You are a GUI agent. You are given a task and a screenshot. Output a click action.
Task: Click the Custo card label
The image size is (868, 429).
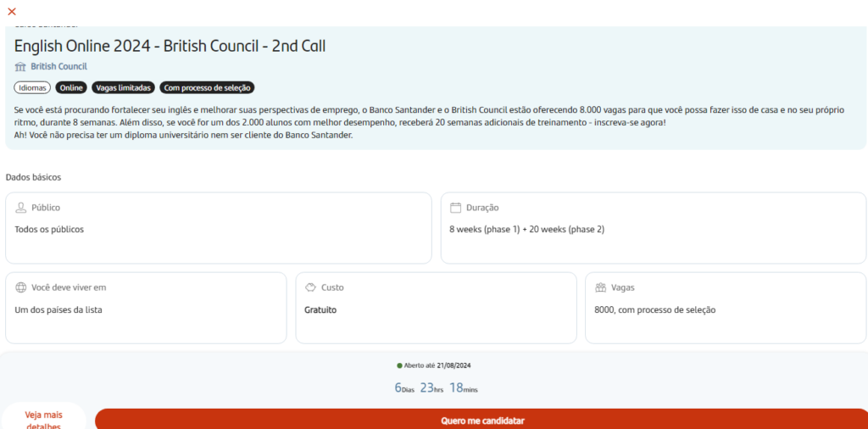(332, 288)
